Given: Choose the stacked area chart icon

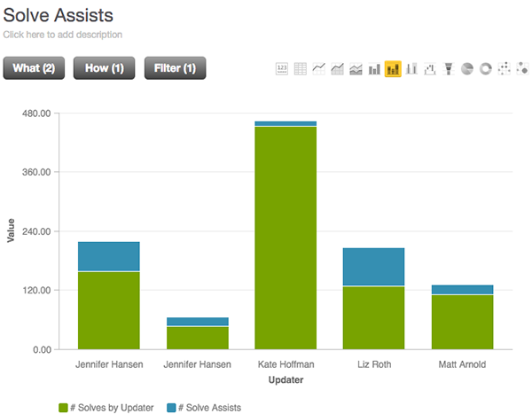Looking at the screenshot, I should (356, 68).
